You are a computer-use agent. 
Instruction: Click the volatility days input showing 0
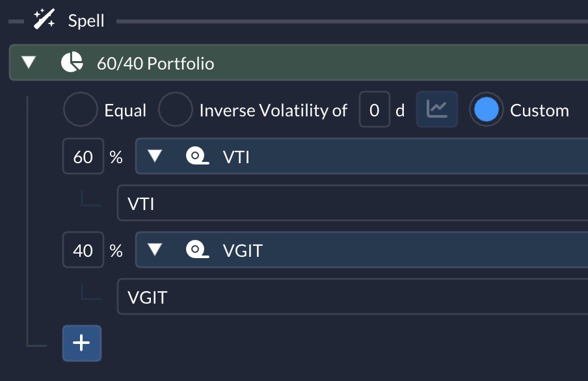[x=375, y=109]
